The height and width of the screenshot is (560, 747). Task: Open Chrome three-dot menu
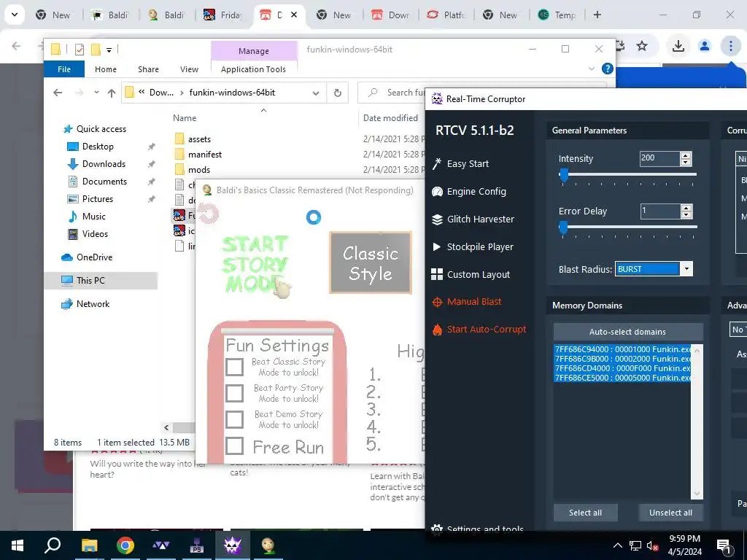(x=730, y=46)
